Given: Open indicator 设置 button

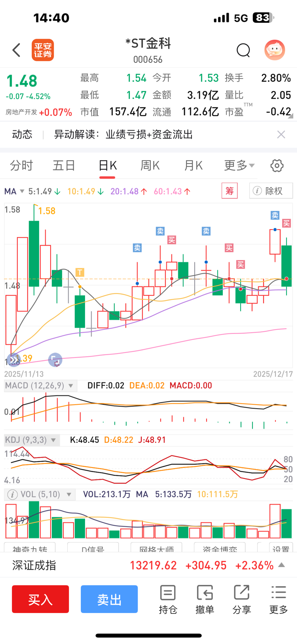Looking at the screenshot, I should [x=280, y=548].
